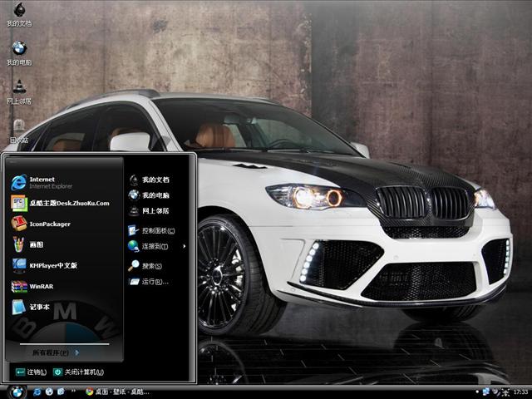Click the 关闭计算机 (Shut down) button
The image size is (532, 399).
click(81, 372)
